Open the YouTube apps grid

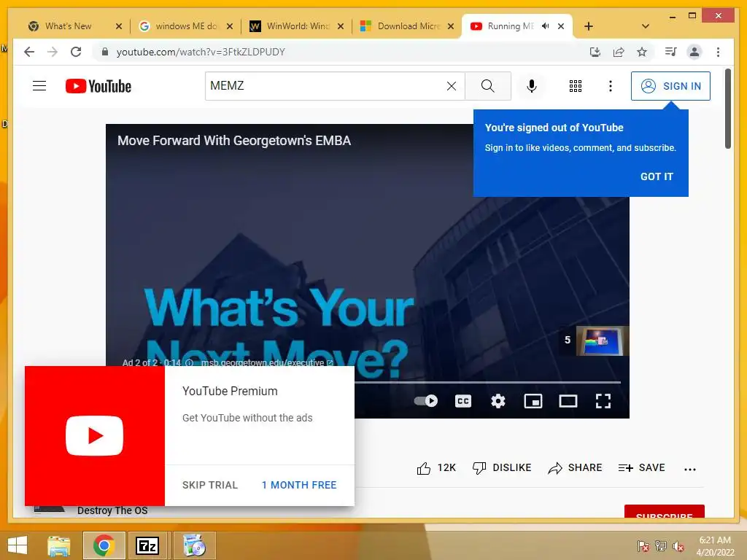(576, 86)
